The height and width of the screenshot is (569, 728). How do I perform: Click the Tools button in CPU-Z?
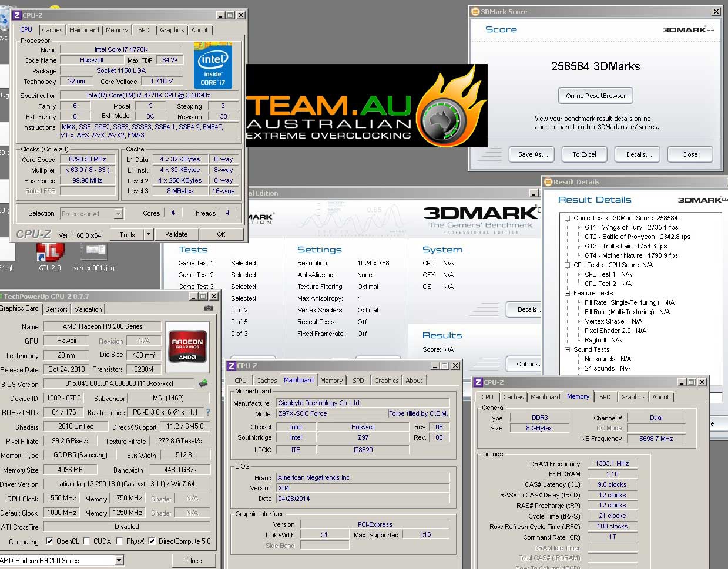point(127,234)
